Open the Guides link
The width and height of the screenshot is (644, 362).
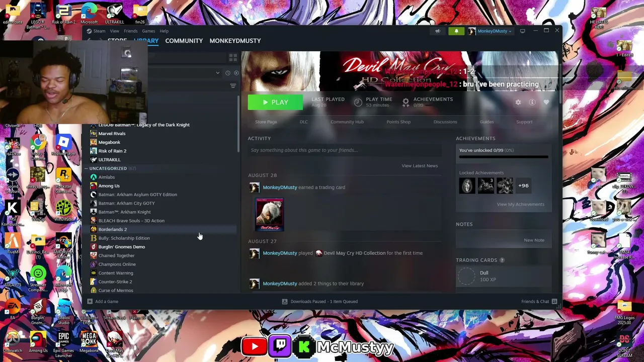pyautogui.click(x=487, y=122)
